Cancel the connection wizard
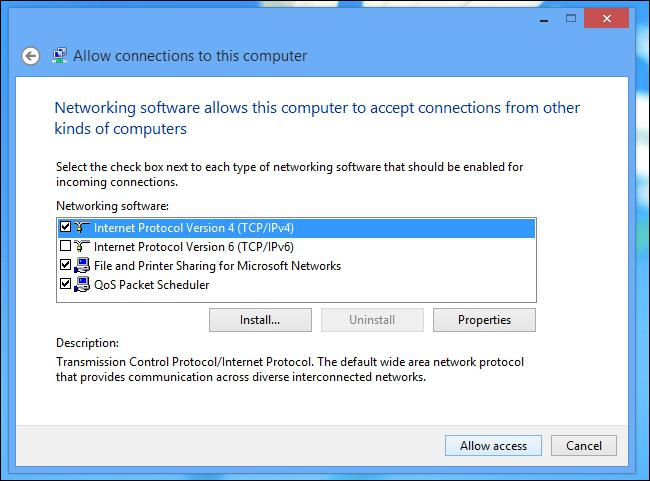Screen dimensions: 650x481 pyautogui.click(x=584, y=446)
